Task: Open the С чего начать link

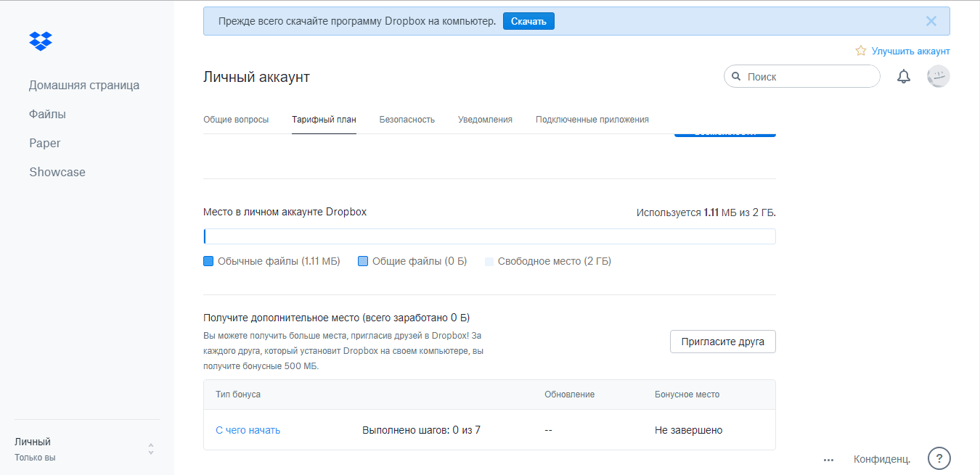Action: 248,430
